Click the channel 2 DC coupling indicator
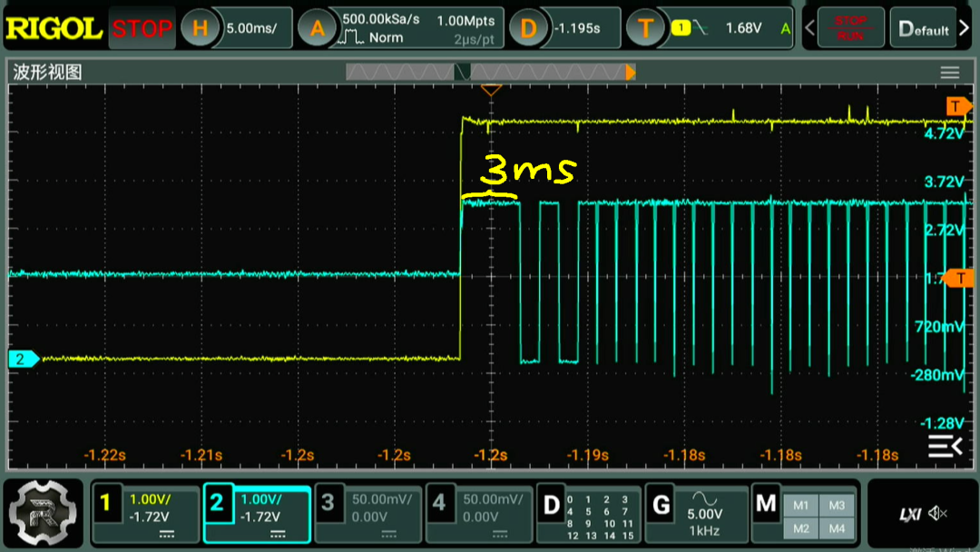The height and width of the screenshot is (552, 980). [279, 535]
